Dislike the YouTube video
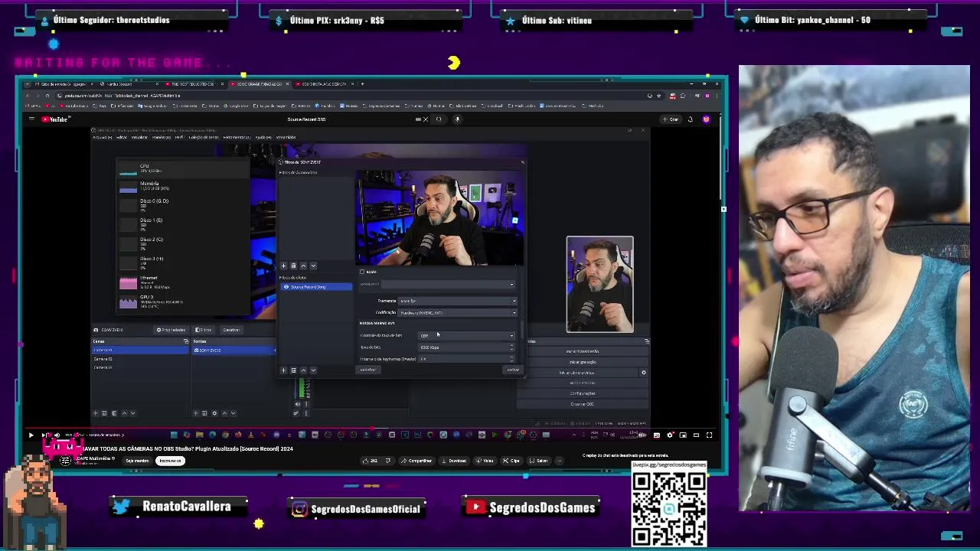 point(388,461)
